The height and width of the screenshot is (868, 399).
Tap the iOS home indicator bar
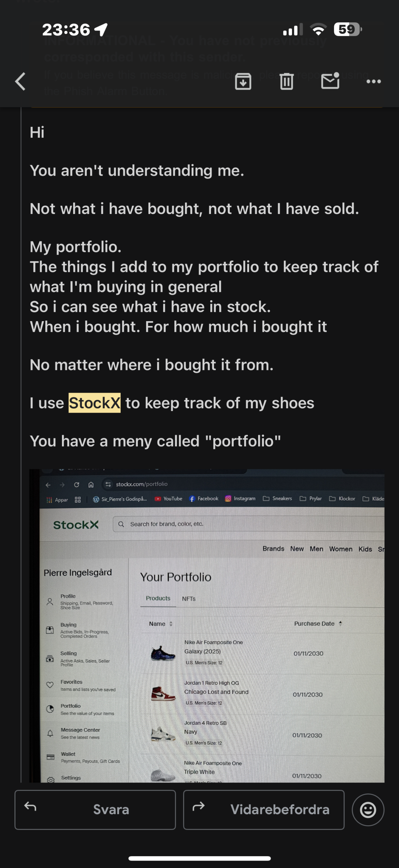pos(199,859)
